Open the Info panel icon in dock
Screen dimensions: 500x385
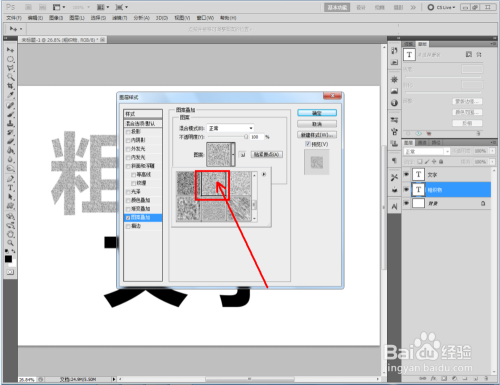point(394,103)
